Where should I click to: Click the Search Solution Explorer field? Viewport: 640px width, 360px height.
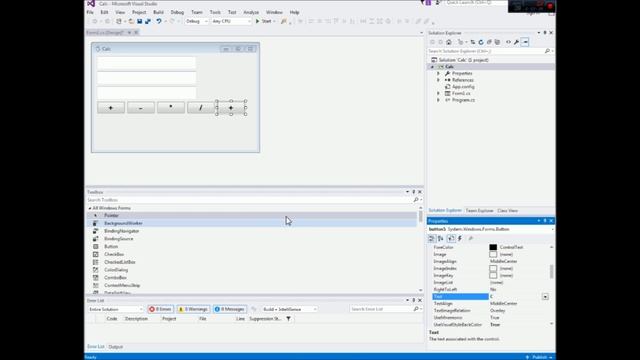486,51
